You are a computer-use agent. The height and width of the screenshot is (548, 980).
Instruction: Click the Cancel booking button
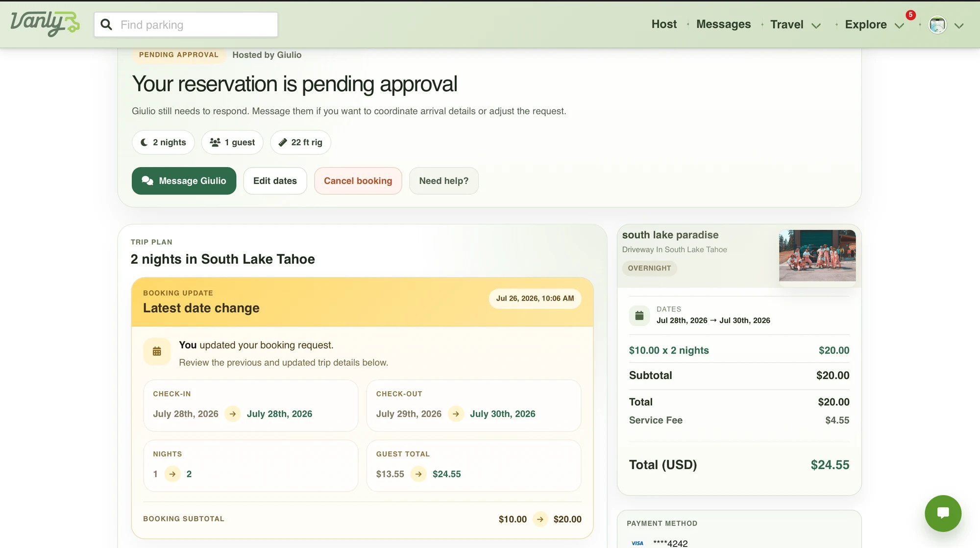(x=358, y=181)
